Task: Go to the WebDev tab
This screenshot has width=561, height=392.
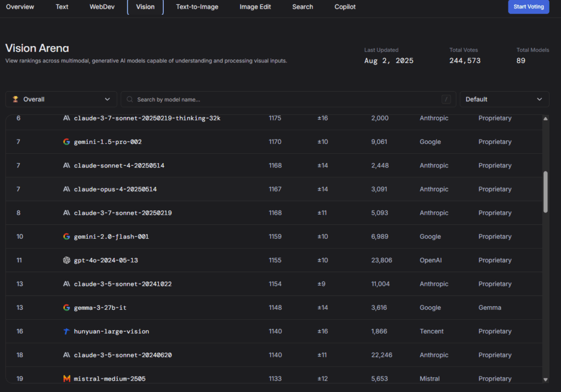Action: click(x=102, y=7)
